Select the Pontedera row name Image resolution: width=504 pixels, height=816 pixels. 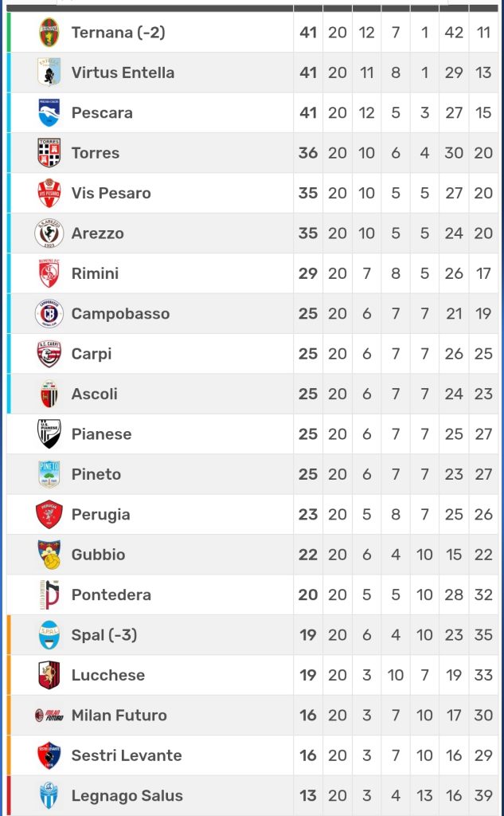[111, 594]
